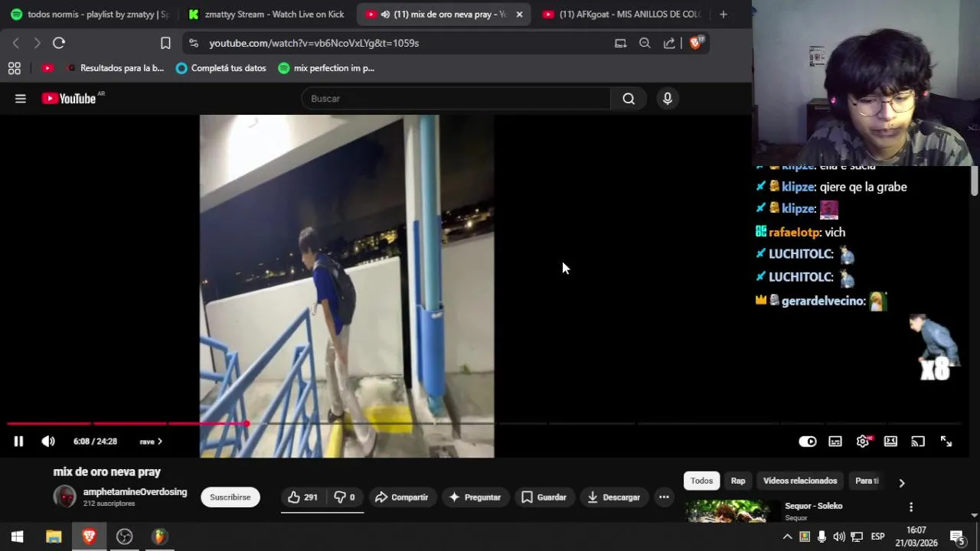980x551 pixels.
Task: Show hidden system tray icons
Action: point(787,536)
